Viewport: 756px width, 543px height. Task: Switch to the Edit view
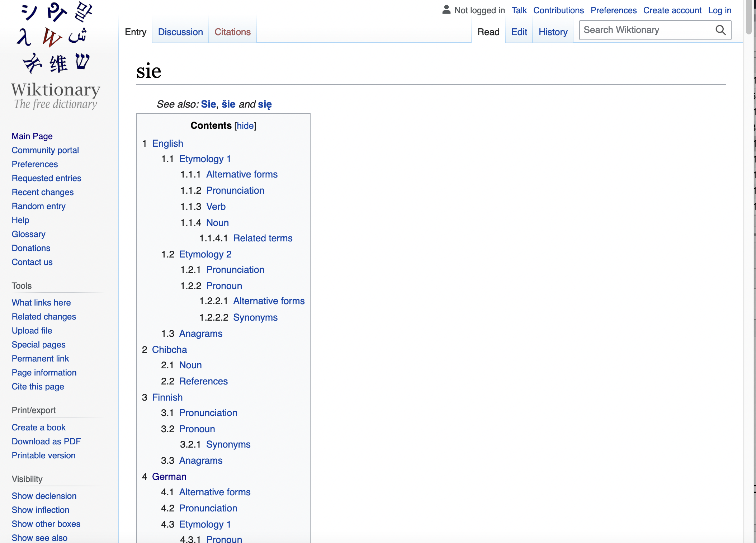[x=519, y=32]
